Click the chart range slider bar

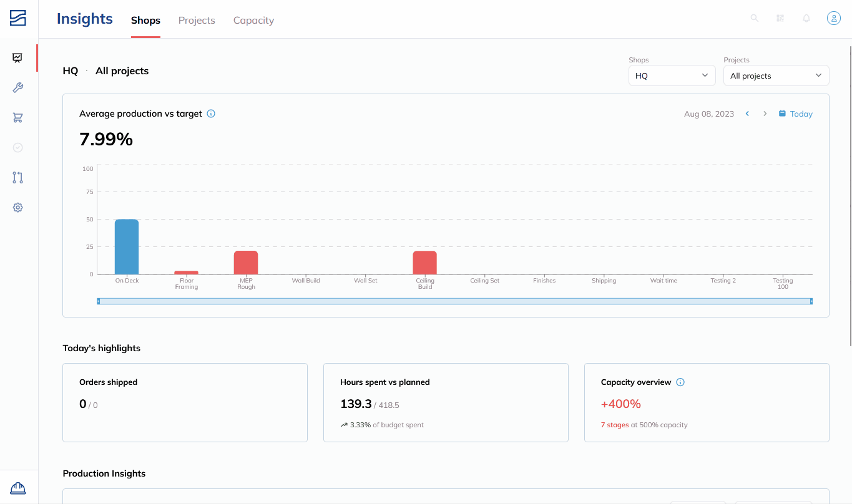coord(454,301)
